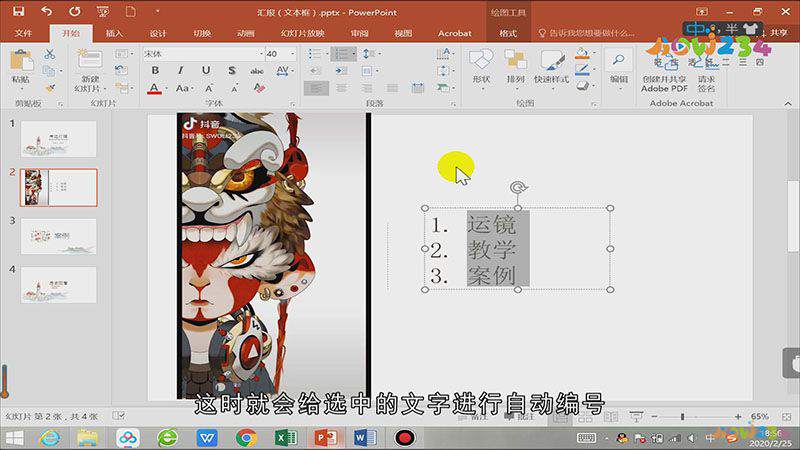Click the Copy icon
800x450 pixels.
pos(49,71)
